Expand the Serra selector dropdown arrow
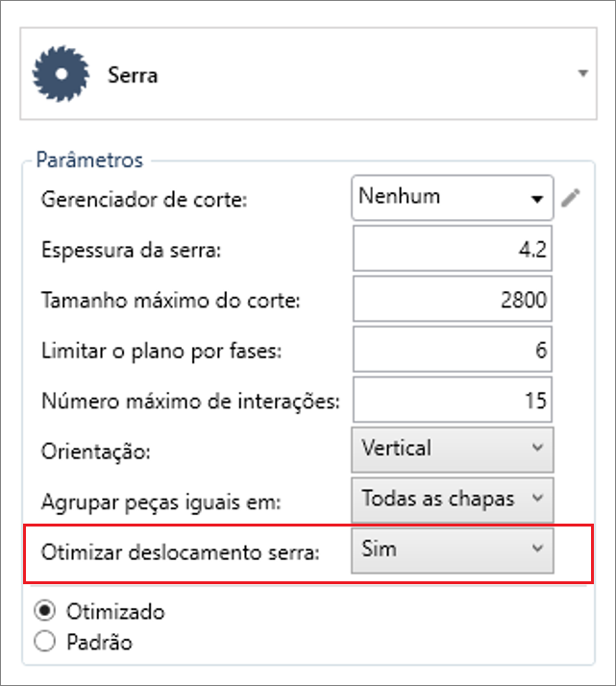This screenshot has height=686, width=616. coord(582,73)
